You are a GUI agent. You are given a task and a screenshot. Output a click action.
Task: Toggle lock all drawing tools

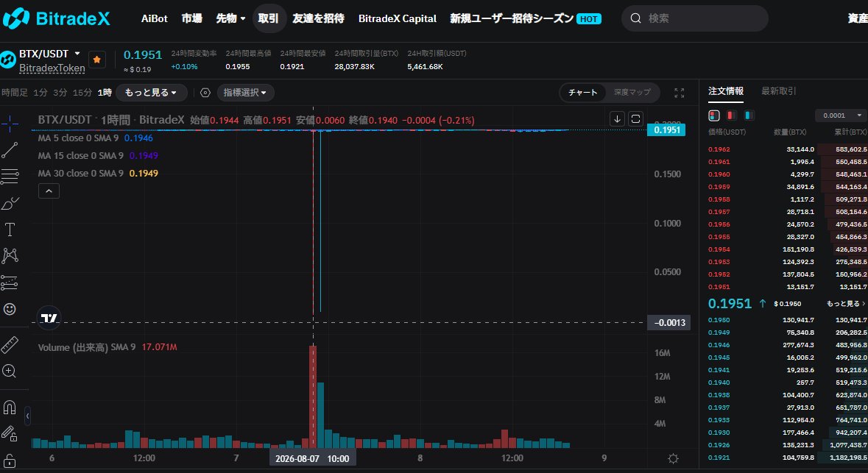pyautogui.click(x=10, y=460)
